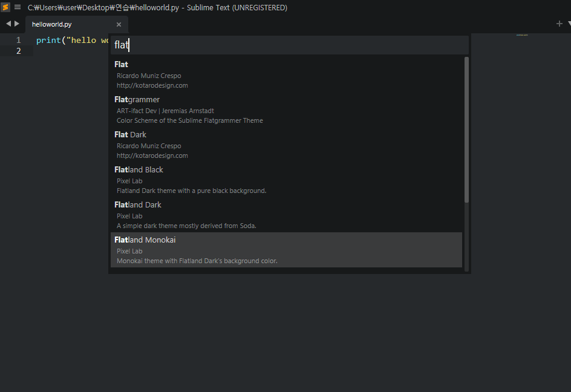Click the results list scrollbar
571x392 pixels.
click(x=466, y=129)
